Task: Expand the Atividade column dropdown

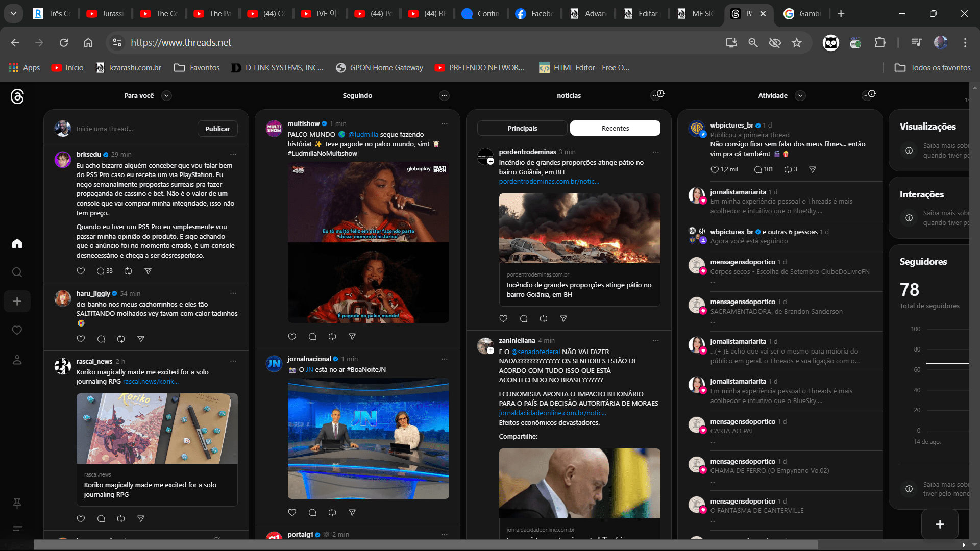Action: 800,96
